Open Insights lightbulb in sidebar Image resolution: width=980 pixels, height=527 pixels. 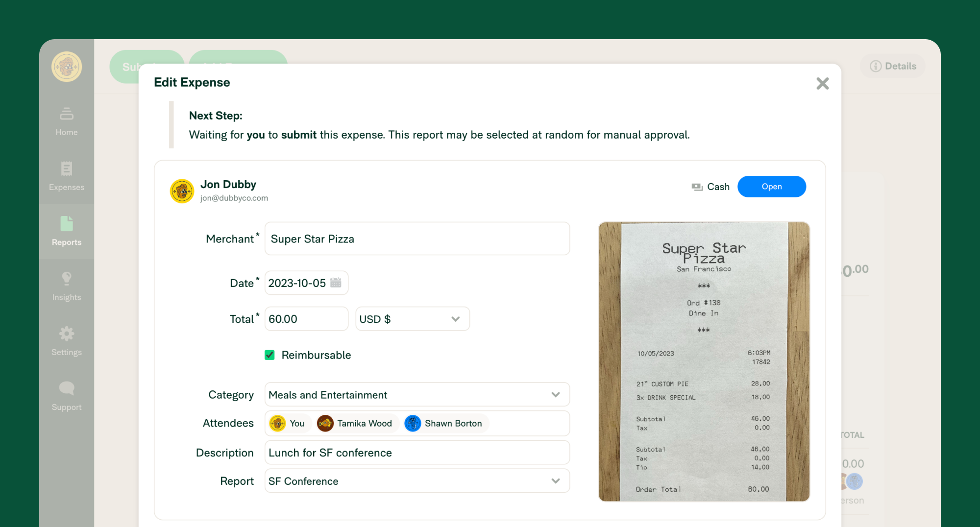click(x=67, y=287)
